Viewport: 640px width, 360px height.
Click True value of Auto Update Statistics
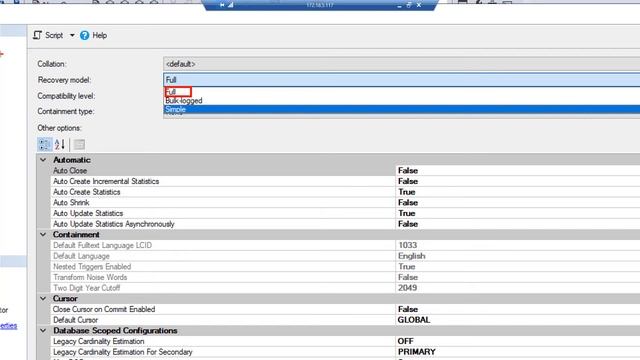407,213
